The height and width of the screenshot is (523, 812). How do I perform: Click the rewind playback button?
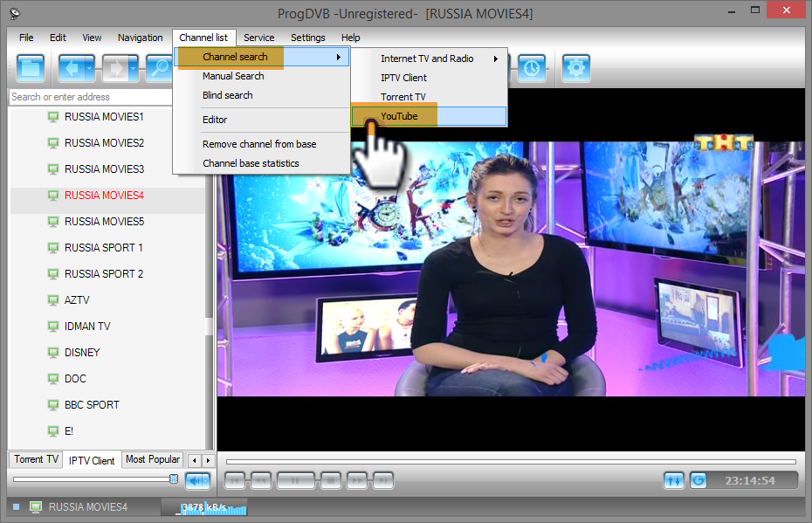[x=261, y=480]
